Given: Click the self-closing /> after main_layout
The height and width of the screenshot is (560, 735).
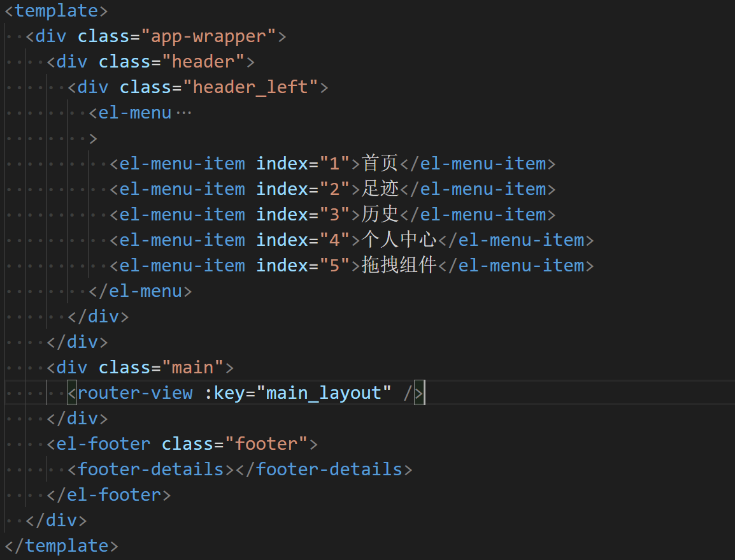Looking at the screenshot, I should point(413,393).
